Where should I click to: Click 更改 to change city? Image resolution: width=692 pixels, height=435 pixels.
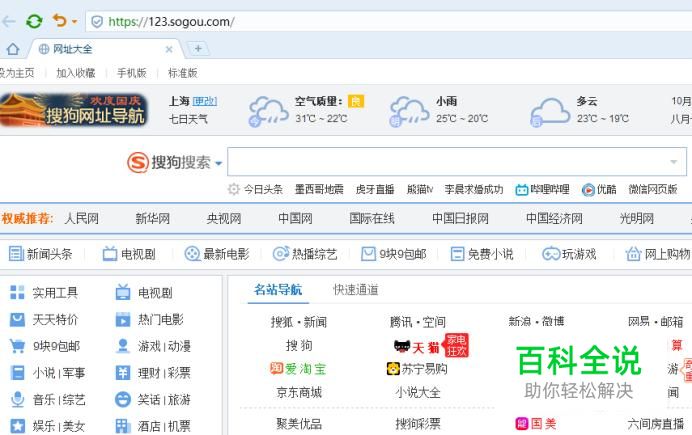(x=205, y=101)
